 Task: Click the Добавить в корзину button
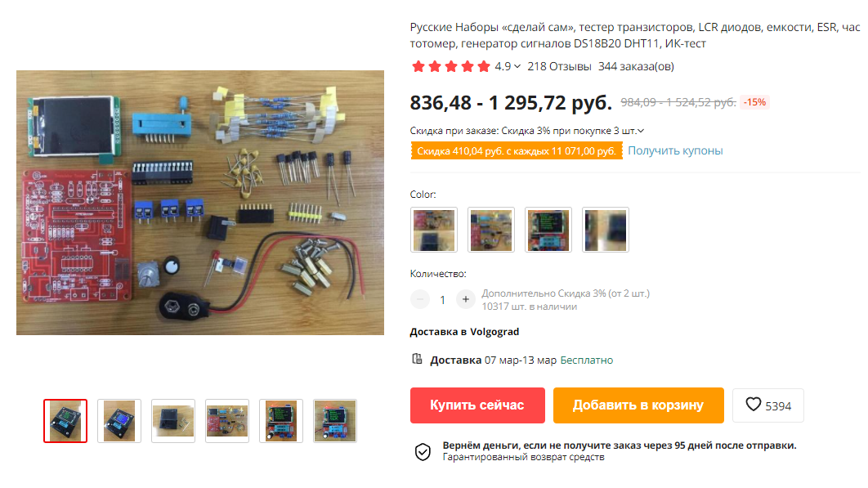click(x=638, y=405)
